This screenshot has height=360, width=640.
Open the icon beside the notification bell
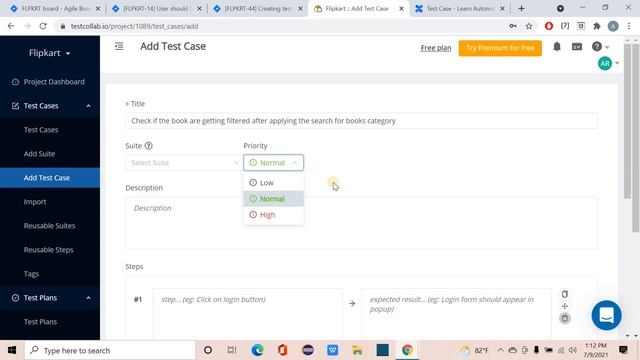577,47
